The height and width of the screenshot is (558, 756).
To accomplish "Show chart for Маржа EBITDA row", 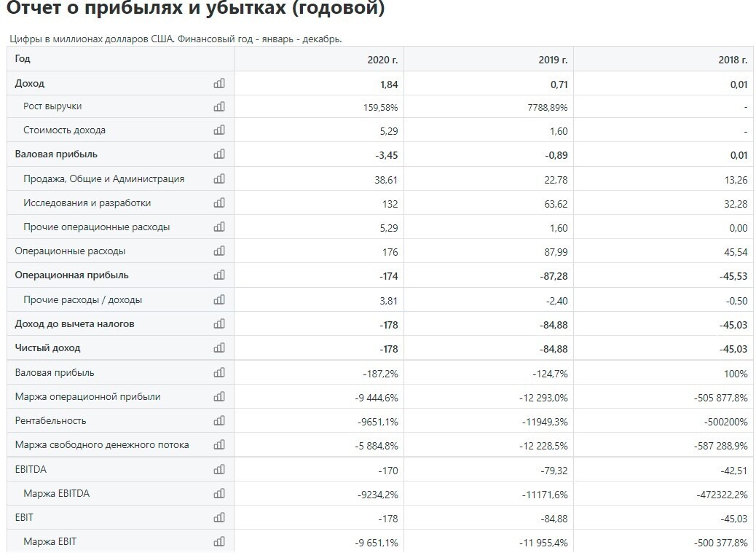I will point(219,493).
